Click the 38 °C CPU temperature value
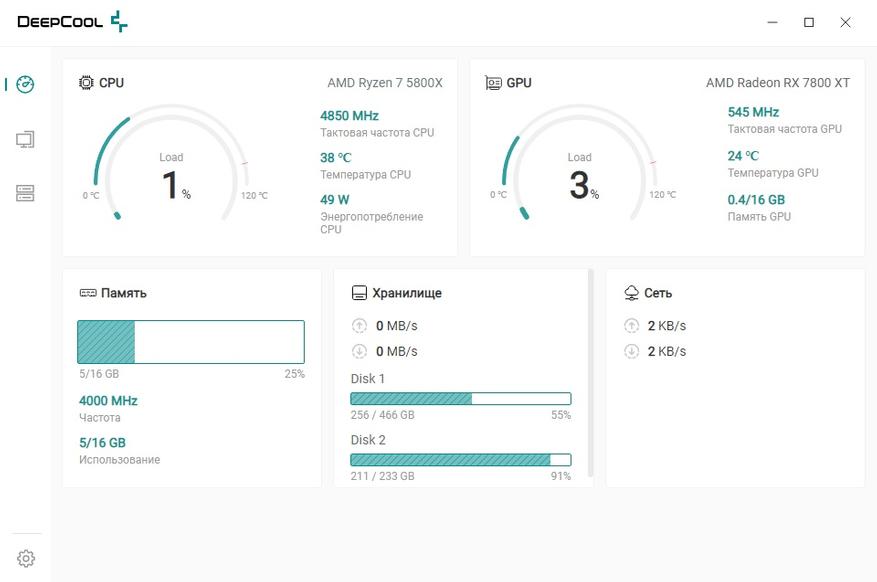The width and height of the screenshot is (877, 582). (x=336, y=158)
